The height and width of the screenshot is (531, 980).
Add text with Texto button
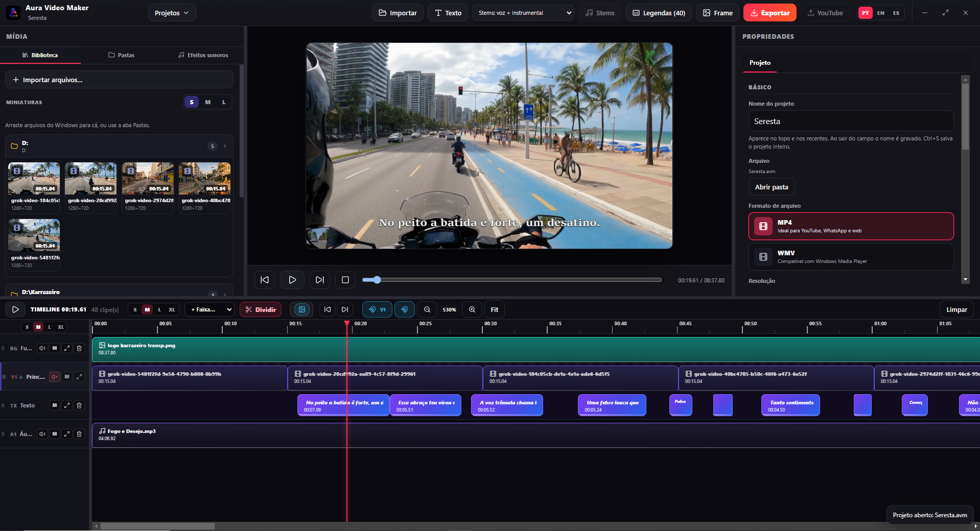[448, 13]
